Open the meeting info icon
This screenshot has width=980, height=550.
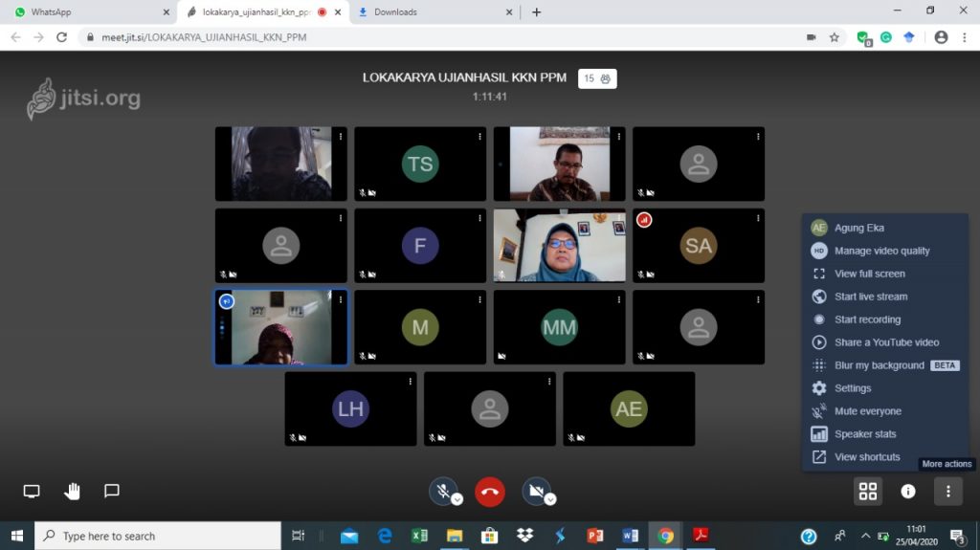point(908,491)
